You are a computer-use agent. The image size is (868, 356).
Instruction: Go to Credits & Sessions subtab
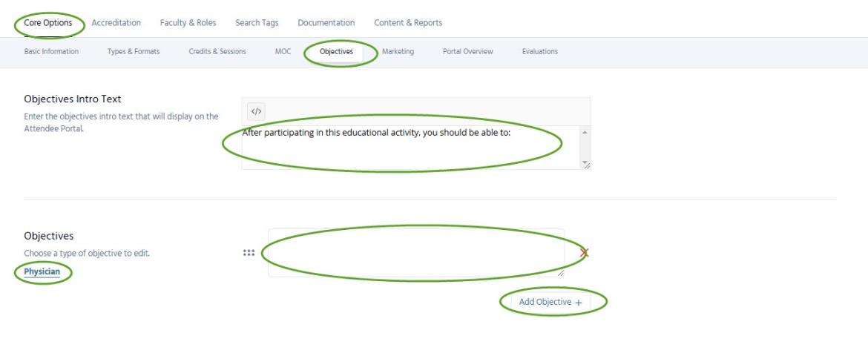[x=217, y=52]
